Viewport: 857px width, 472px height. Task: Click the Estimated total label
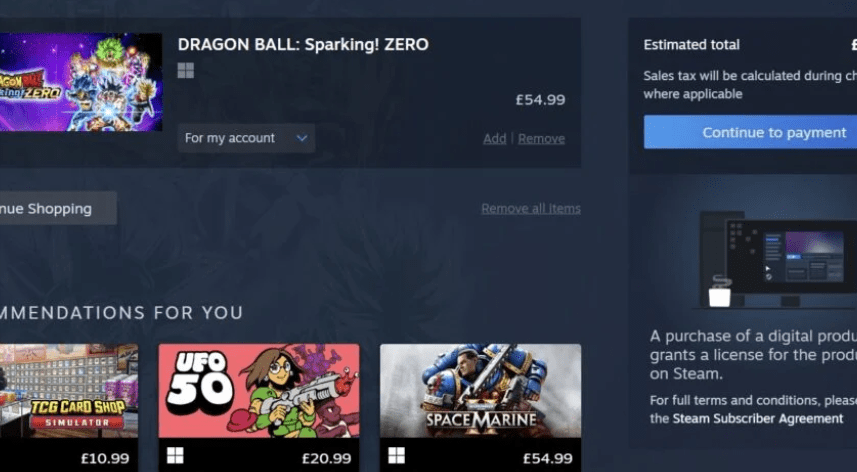point(691,45)
